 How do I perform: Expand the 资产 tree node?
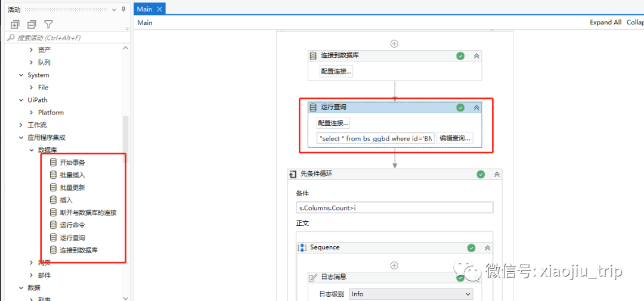tap(32, 50)
